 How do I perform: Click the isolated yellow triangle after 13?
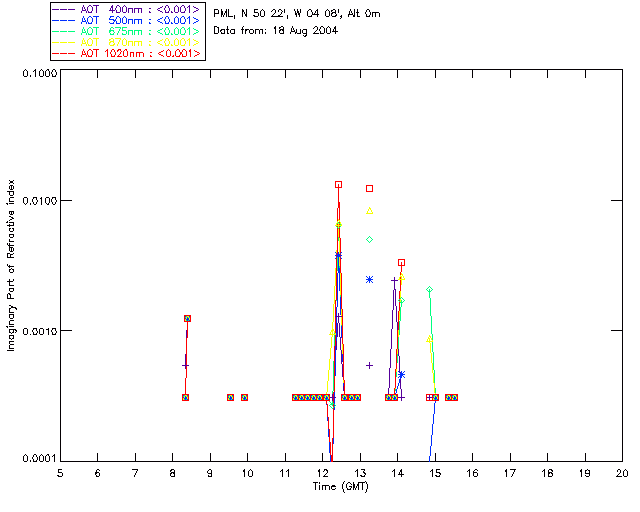(369, 211)
